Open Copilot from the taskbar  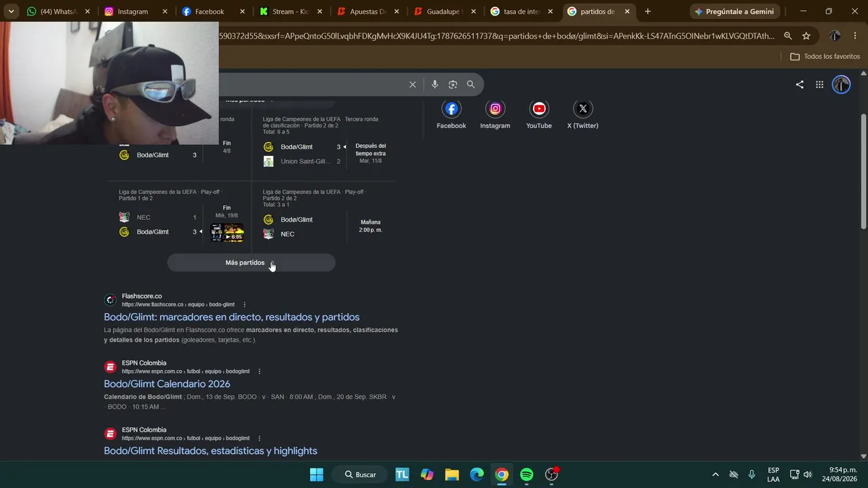(427, 474)
